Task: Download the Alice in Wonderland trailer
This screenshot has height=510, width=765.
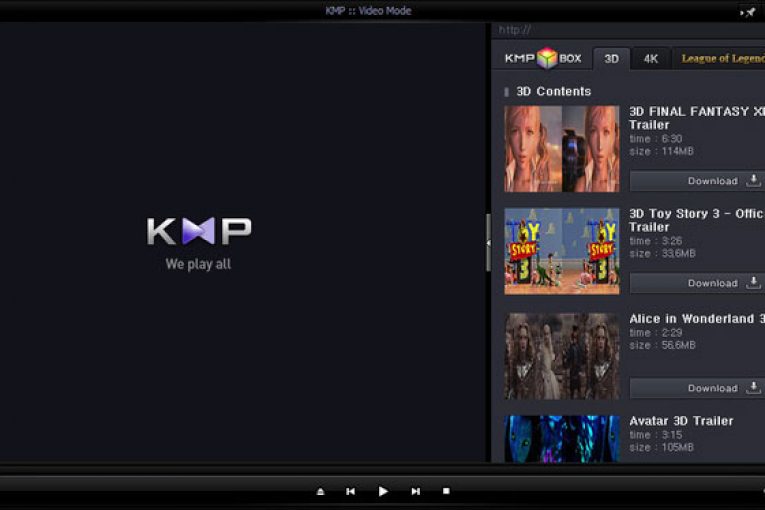Action: click(x=697, y=388)
